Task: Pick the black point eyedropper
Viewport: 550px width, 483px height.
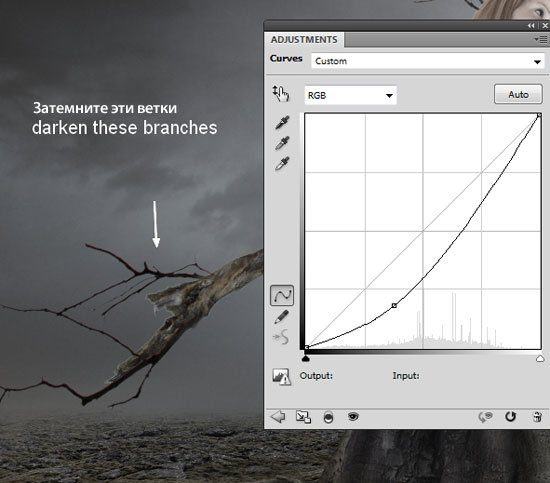Action: pos(282,122)
